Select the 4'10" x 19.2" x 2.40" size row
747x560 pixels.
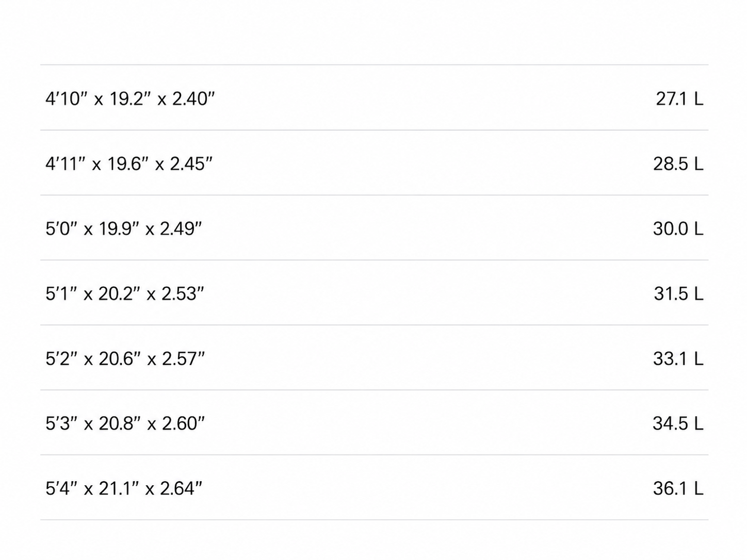[x=374, y=97]
